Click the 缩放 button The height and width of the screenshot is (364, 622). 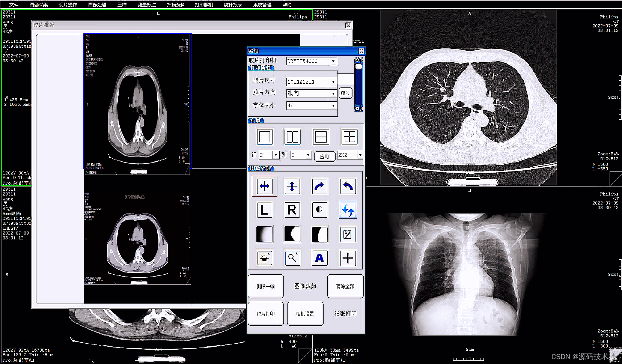point(345,93)
